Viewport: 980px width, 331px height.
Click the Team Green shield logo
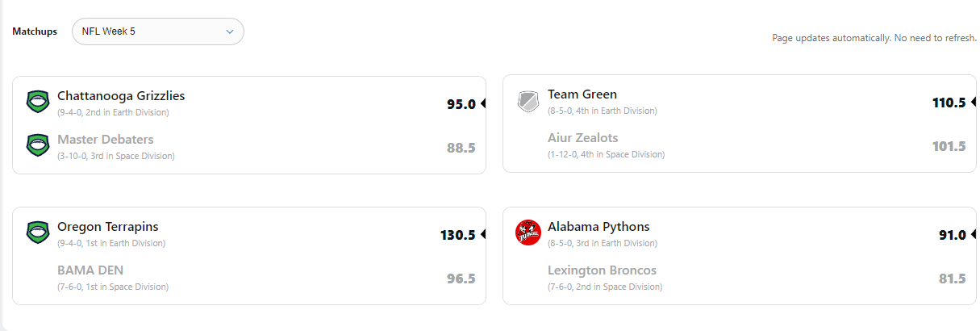[x=528, y=102]
